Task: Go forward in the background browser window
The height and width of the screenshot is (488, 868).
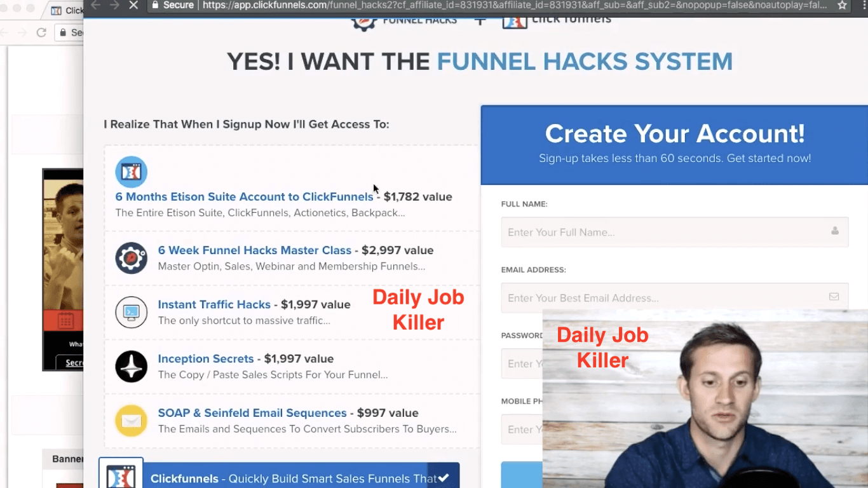Action: click(22, 32)
